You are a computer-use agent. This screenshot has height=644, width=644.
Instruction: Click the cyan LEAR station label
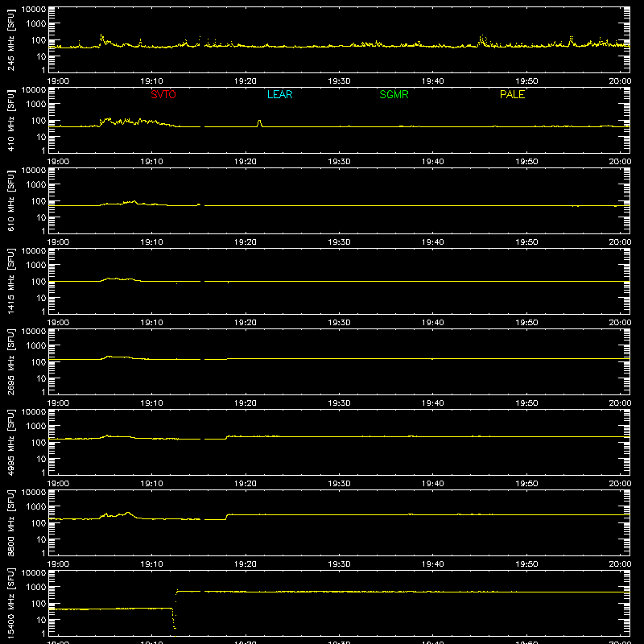coord(279,94)
